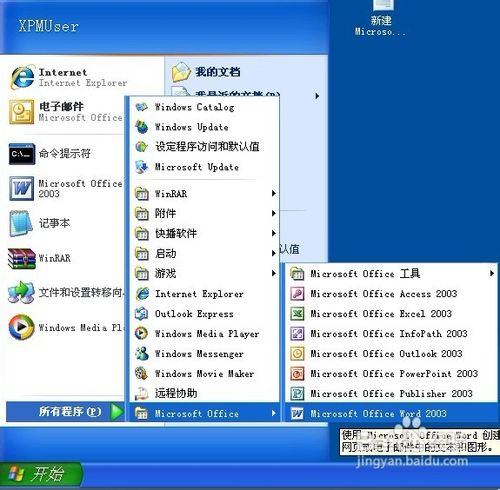Click the files and settings transfer wizard icon
This screenshot has height=490, width=500.
point(21,293)
